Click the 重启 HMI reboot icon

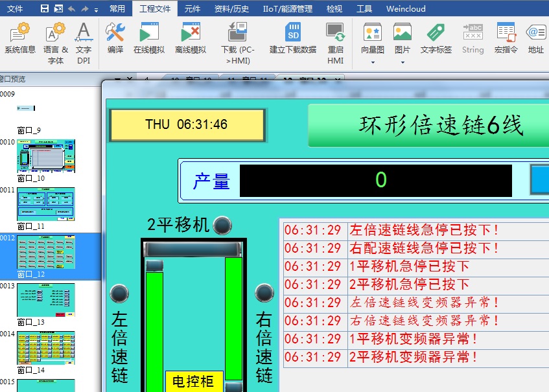pos(335,38)
